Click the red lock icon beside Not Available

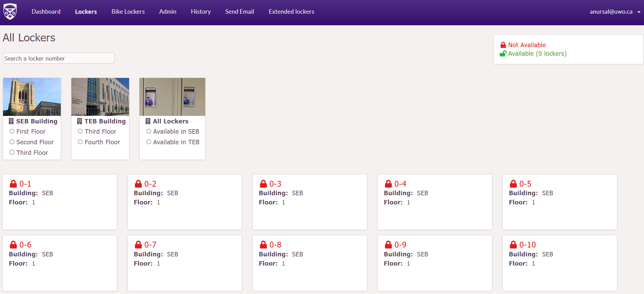coord(503,45)
